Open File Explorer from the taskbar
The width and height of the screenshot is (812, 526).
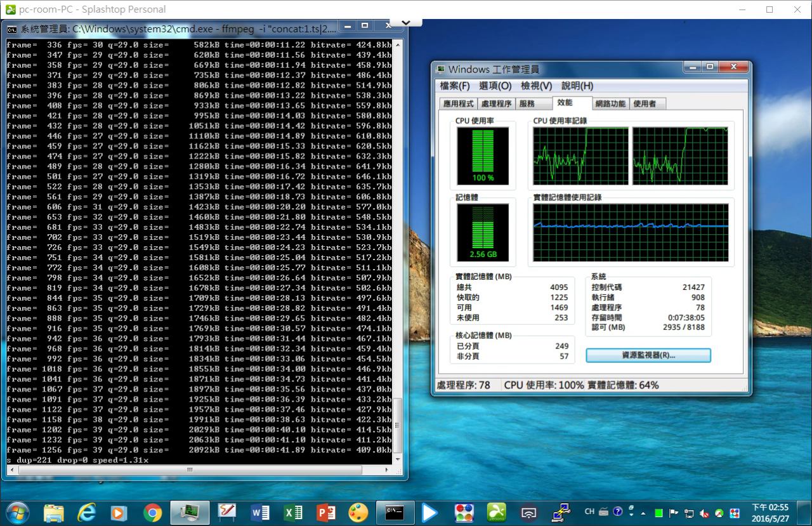tap(54, 512)
